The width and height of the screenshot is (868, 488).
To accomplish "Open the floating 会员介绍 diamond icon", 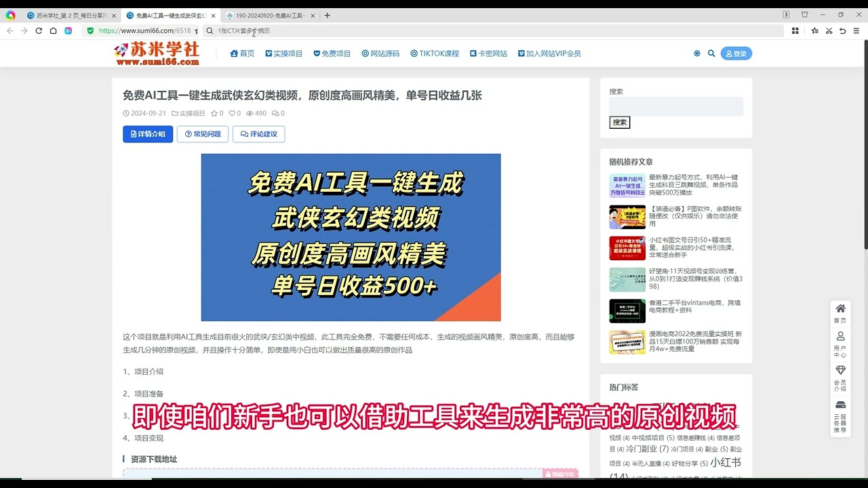I will coord(840,378).
